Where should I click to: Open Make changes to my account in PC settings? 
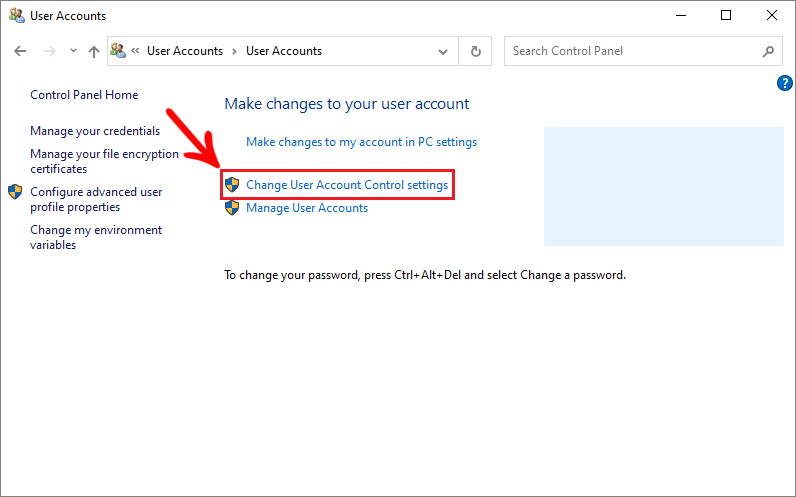(x=361, y=142)
